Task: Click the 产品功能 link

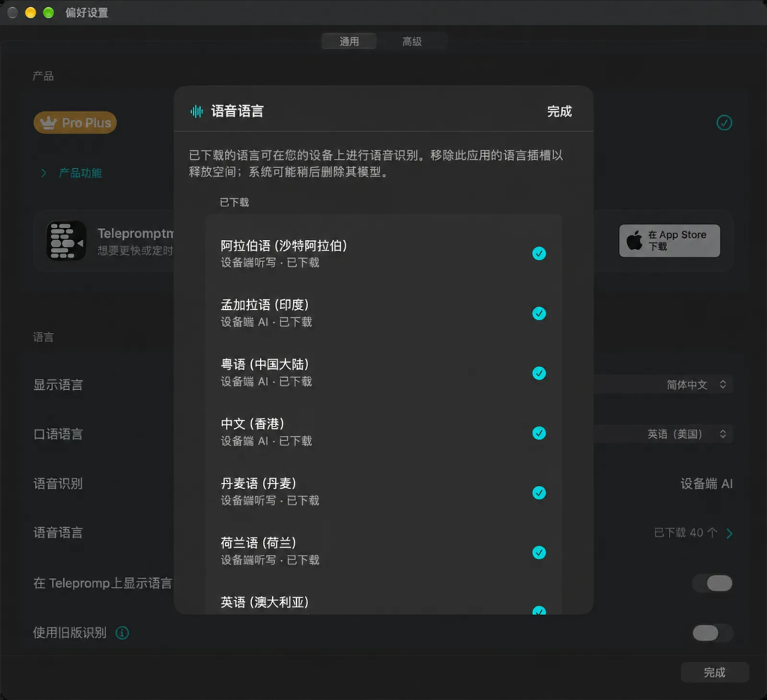Action: pyautogui.click(x=80, y=173)
